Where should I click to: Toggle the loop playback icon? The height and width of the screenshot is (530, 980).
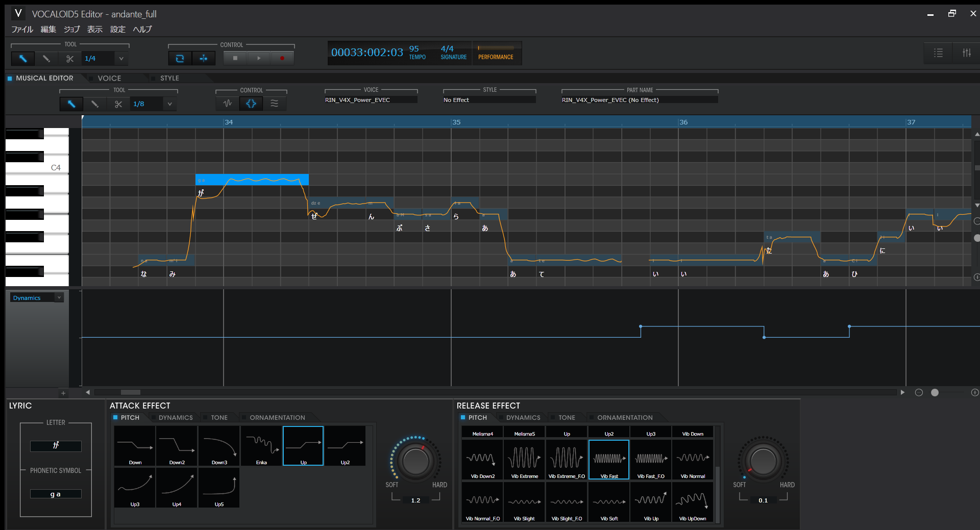pos(180,58)
